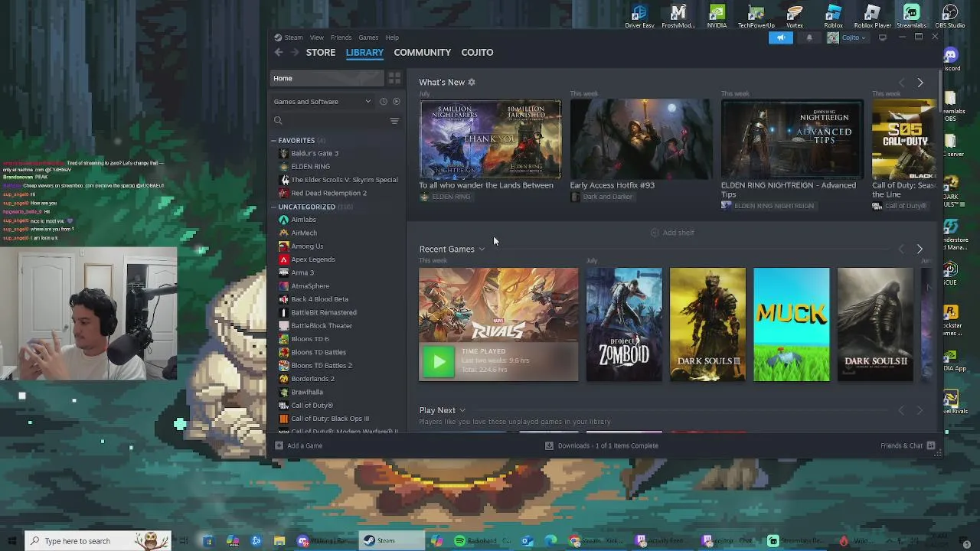Go back with the Steam navigation arrow
The height and width of the screenshot is (551, 980).
pos(279,52)
